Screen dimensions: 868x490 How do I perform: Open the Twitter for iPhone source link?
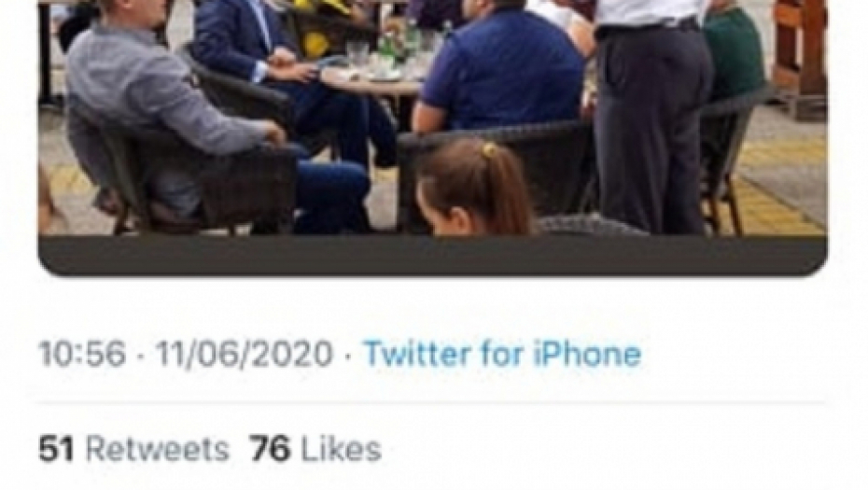[502, 353]
